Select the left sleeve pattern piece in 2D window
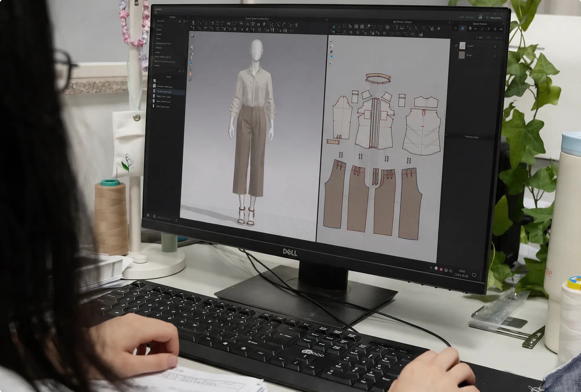 [x=342, y=118]
